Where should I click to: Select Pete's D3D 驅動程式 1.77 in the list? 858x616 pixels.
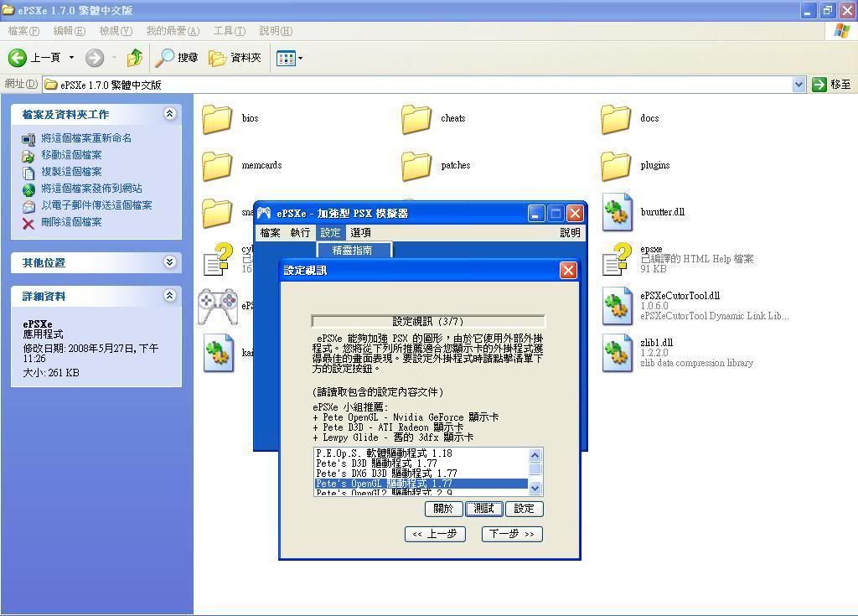[421, 463]
